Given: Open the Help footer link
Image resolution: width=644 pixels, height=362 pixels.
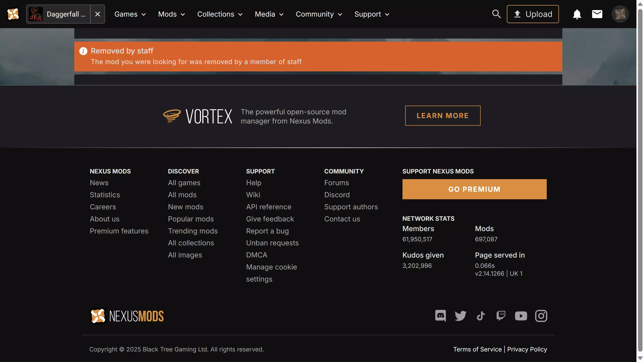Looking at the screenshot, I should [x=254, y=183].
